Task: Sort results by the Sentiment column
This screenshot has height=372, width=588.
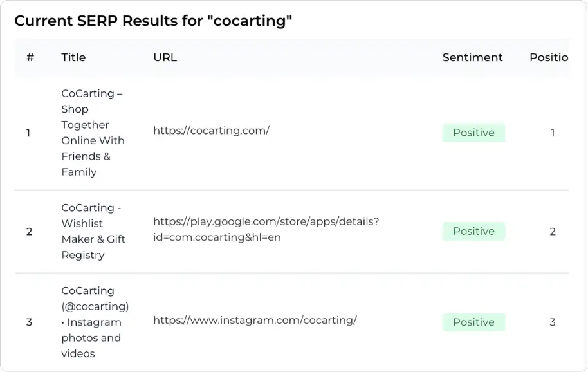Action: (472, 57)
